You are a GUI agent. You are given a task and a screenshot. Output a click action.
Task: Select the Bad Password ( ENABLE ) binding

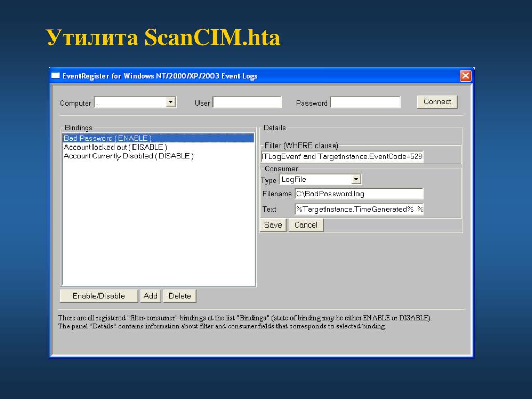tap(158, 138)
